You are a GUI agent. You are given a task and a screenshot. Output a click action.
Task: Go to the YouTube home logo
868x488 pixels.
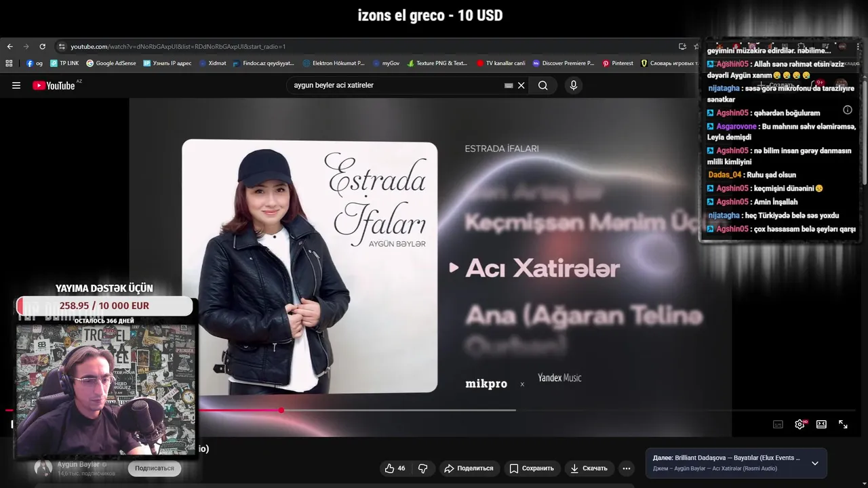point(54,85)
